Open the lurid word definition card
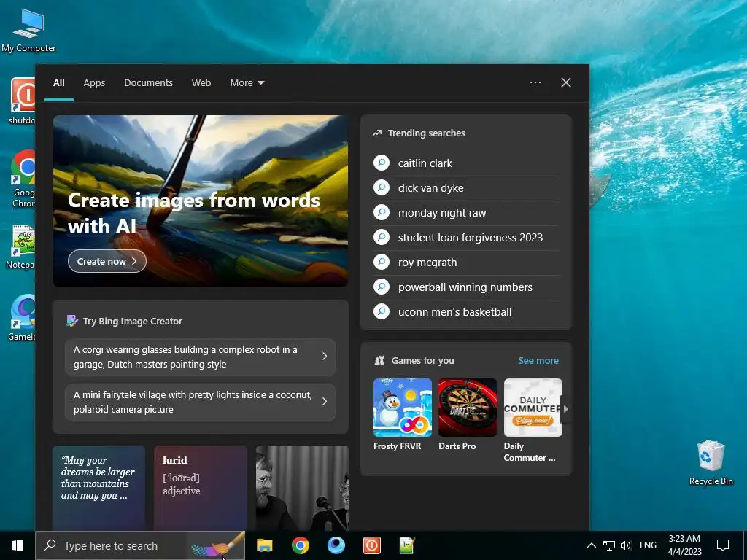 tap(201, 488)
